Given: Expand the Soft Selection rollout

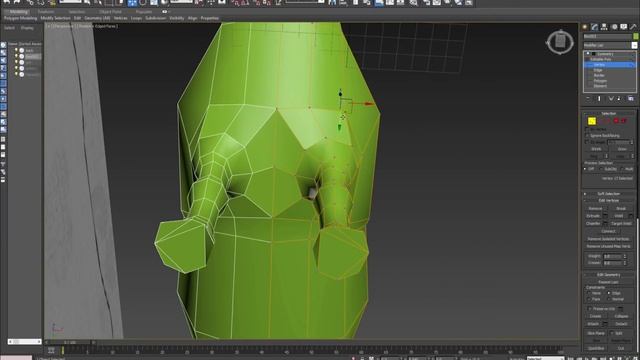Looking at the screenshot, I should [609, 194].
